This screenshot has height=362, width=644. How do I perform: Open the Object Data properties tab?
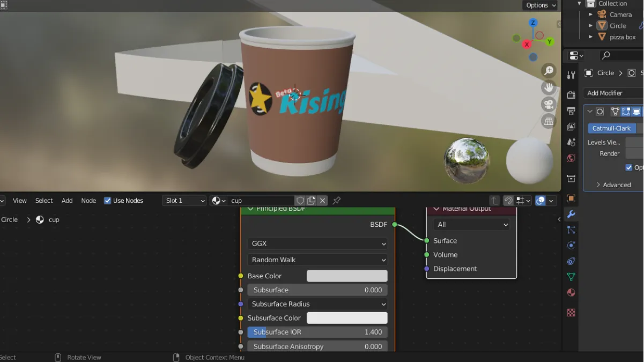[571, 277]
